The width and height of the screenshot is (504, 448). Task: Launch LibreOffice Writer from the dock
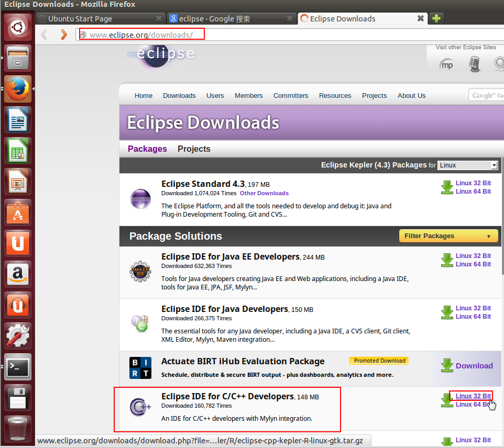pos(18,120)
